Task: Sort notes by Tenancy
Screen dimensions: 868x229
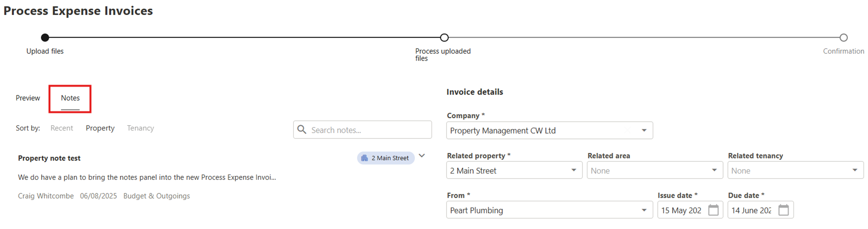Action: click(x=140, y=128)
